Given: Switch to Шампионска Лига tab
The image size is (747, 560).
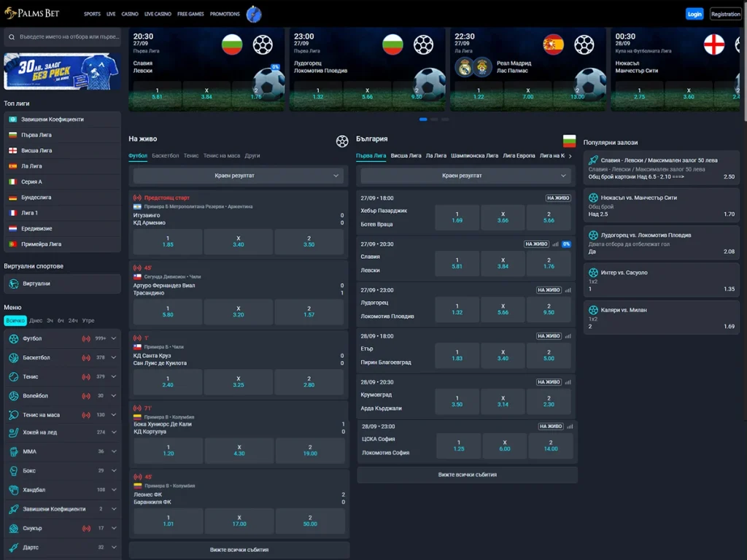Looking at the screenshot, I should (474, 156).
